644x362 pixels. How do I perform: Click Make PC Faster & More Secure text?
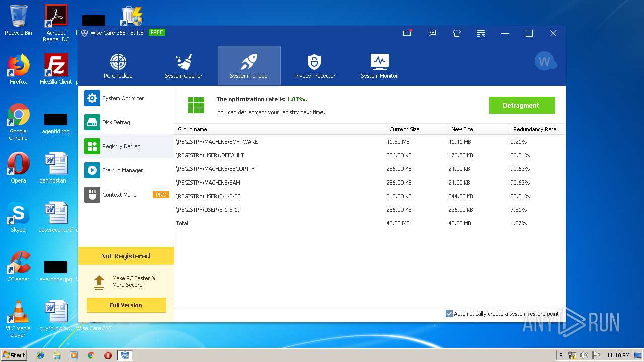(134, 282)
